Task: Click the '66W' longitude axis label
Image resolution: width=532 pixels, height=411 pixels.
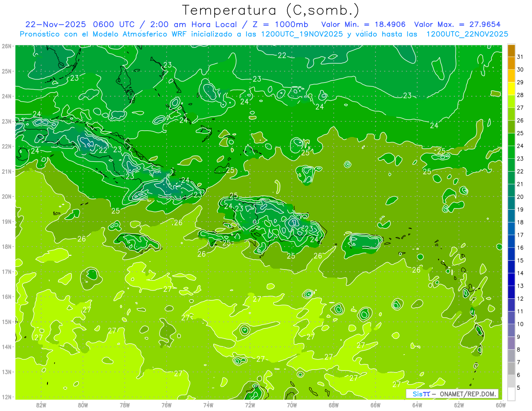Action: point(376,405)
